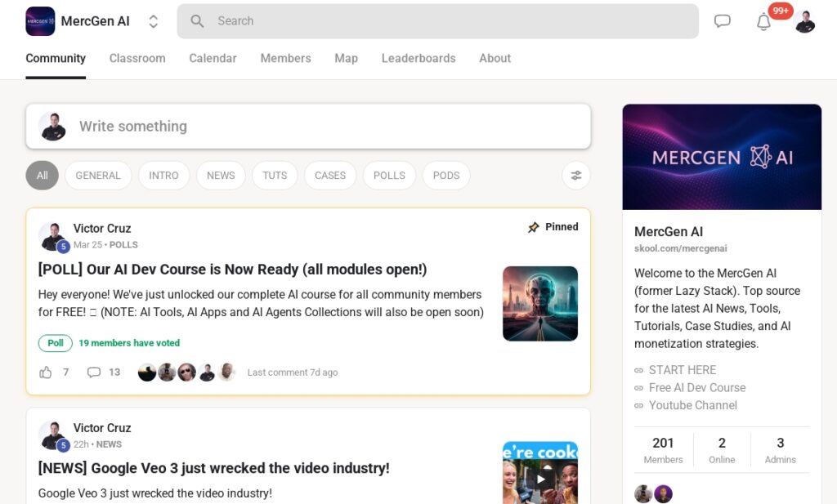Open the AI Dev Course poll post title
The image size is (837, 504).
coord(233,270)
